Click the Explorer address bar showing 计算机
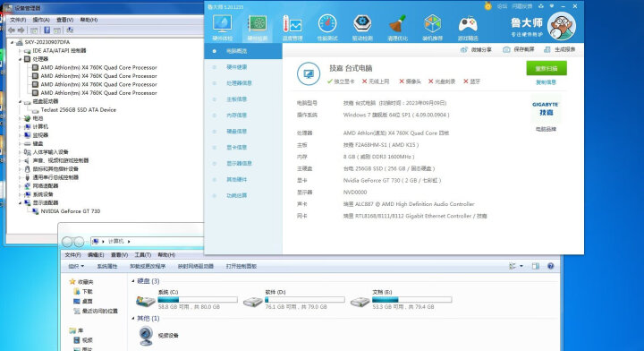This screenshot has width=644, height=351. (148, 241)
